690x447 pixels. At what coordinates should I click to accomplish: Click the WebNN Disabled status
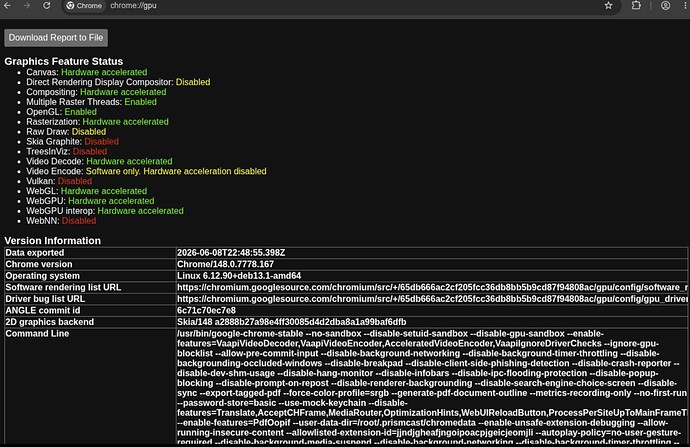pyautogui.click(x=79, y=221)
